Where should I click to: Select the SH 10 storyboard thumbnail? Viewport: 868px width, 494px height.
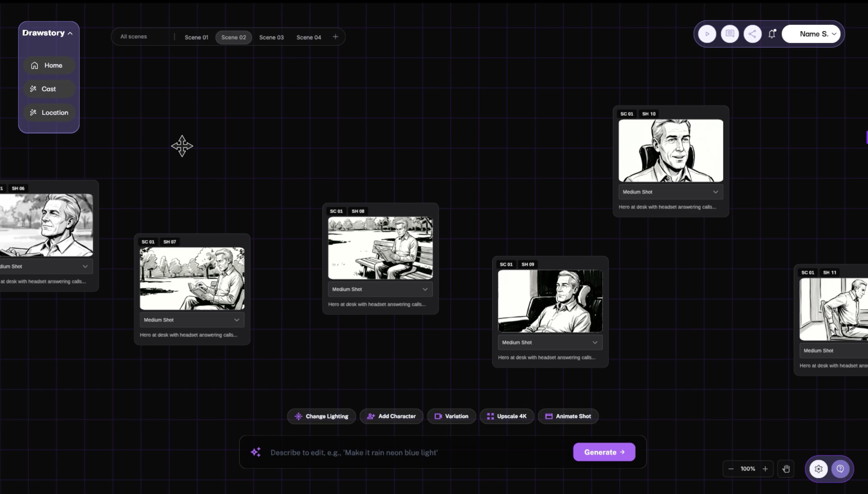tap(671, 151)
